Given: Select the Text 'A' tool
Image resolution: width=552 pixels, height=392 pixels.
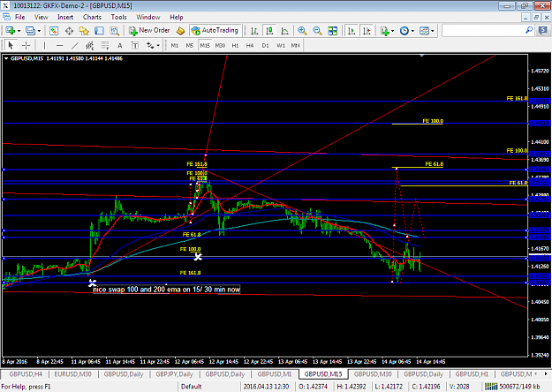Looking at the screenshot, I should click(x=120, y=45).
